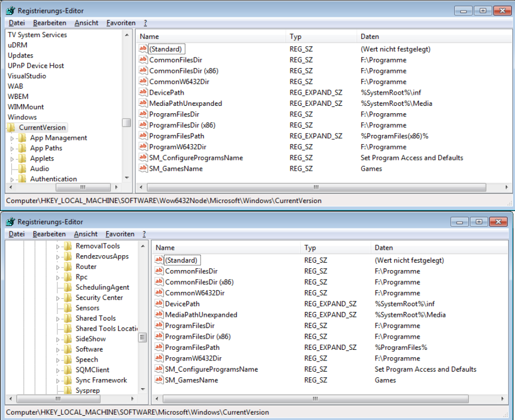The width and height of the screenshot is (515, 420).
Task: Sort by Name column header in bottom window
Action: point(226,248)
